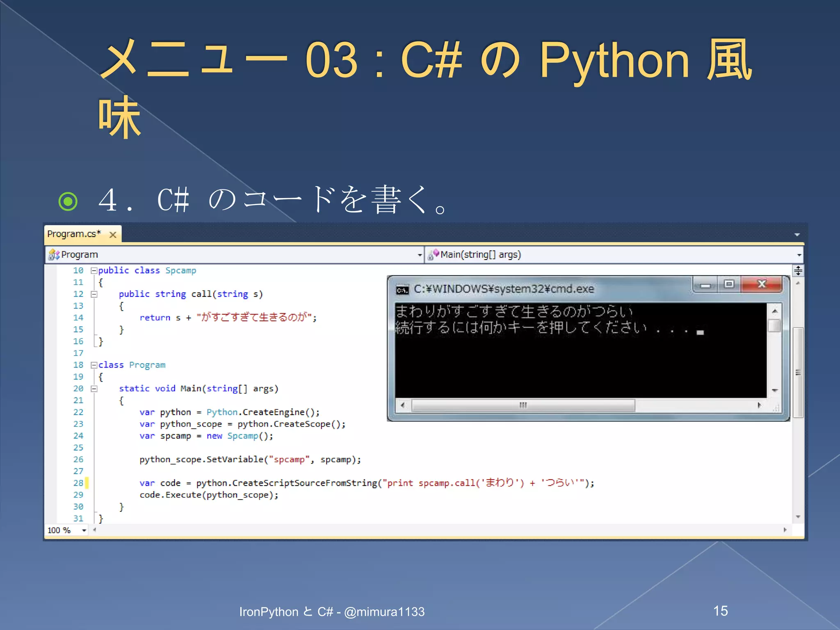The width and height of the screenshot is (840, 630).
Task: Click "code.Execute(python_scope);" on line 29
Action: pos(209,495)
